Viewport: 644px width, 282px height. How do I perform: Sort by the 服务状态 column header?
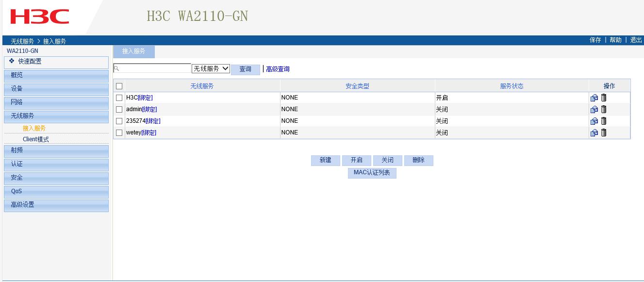click(512, 86)
